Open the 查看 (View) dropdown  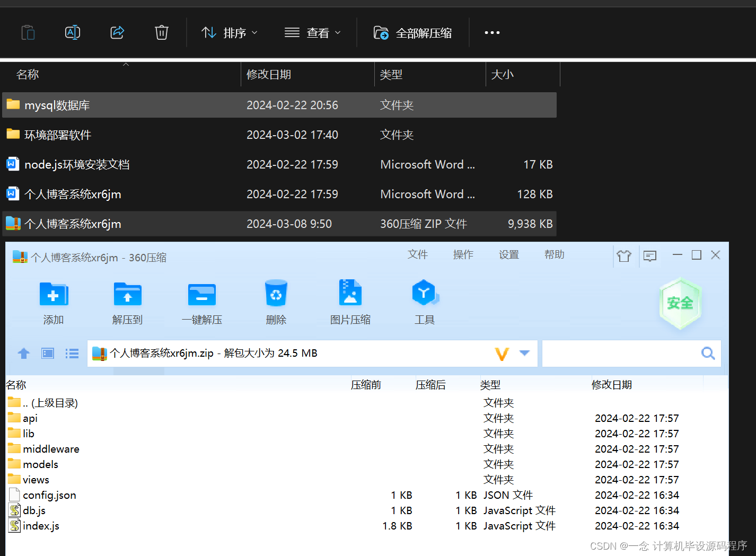(313, 32)
